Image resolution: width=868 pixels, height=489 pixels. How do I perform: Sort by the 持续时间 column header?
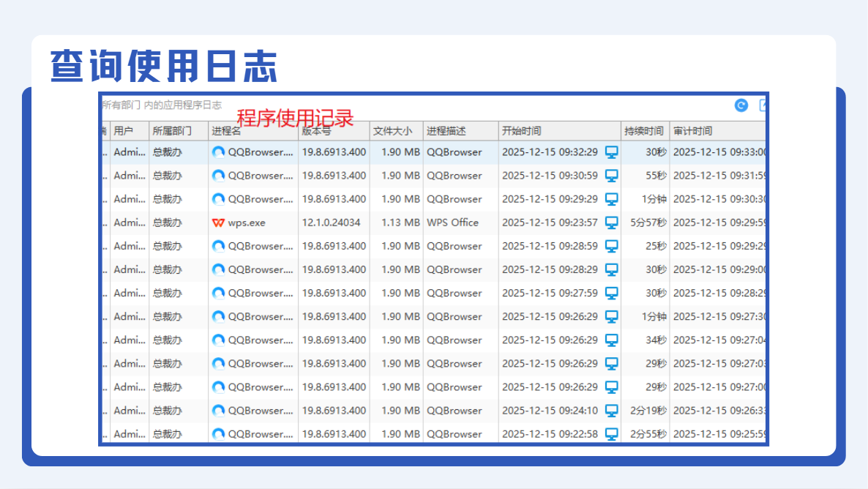pos(645,131)
